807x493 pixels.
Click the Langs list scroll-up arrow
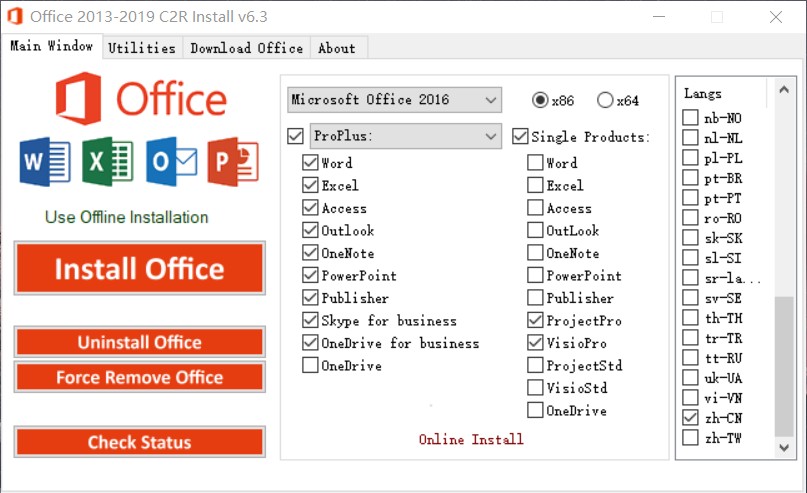(784, 90)
